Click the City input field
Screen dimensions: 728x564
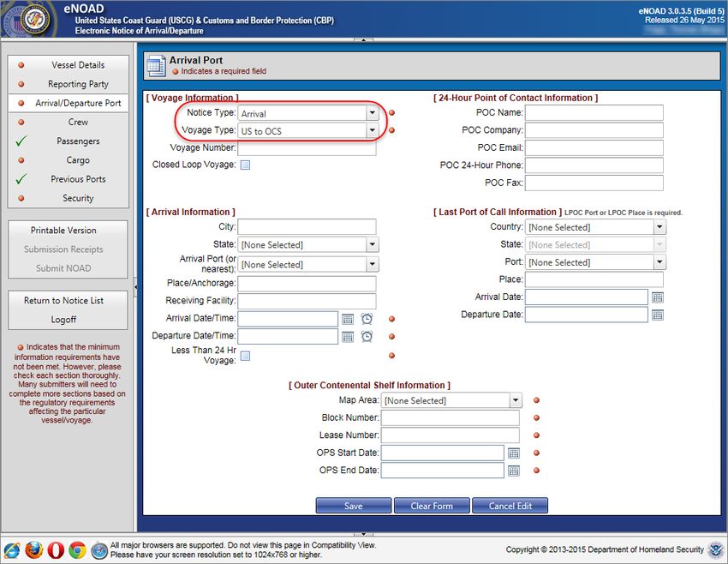307,227
